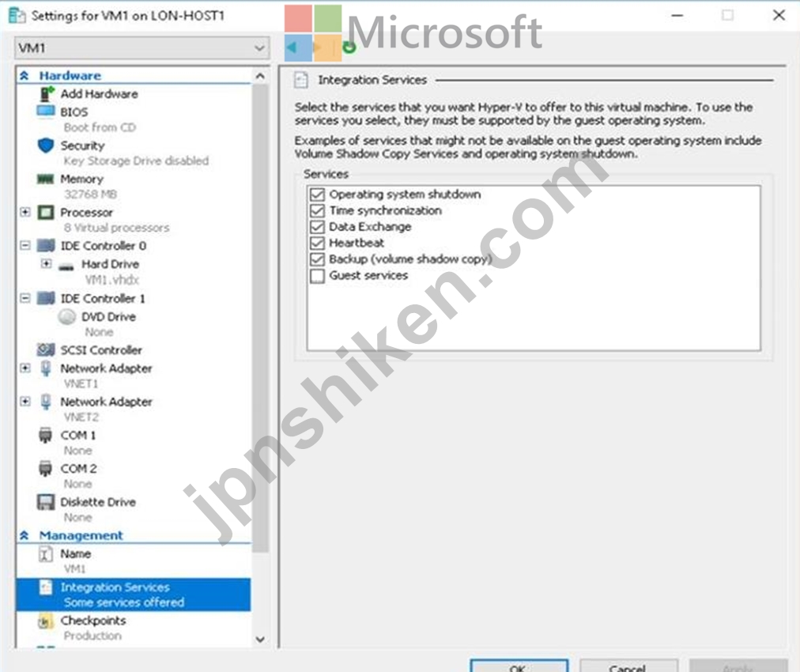Select DVD Drive item
Screen dimensions: 800x672
pos(108,317)
